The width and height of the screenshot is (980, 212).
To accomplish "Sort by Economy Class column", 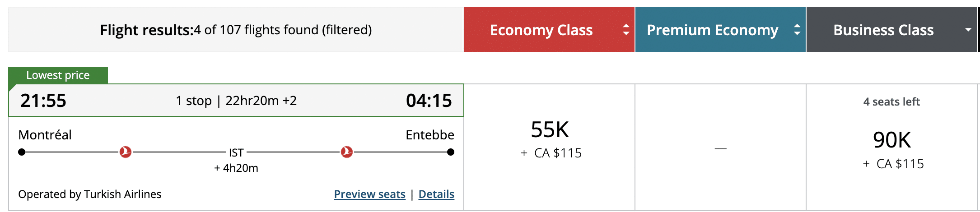I will click(541, 30).
